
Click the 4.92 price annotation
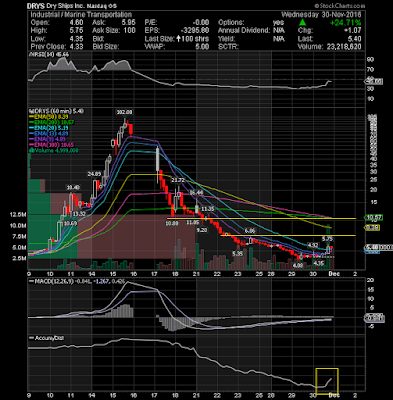313,245
